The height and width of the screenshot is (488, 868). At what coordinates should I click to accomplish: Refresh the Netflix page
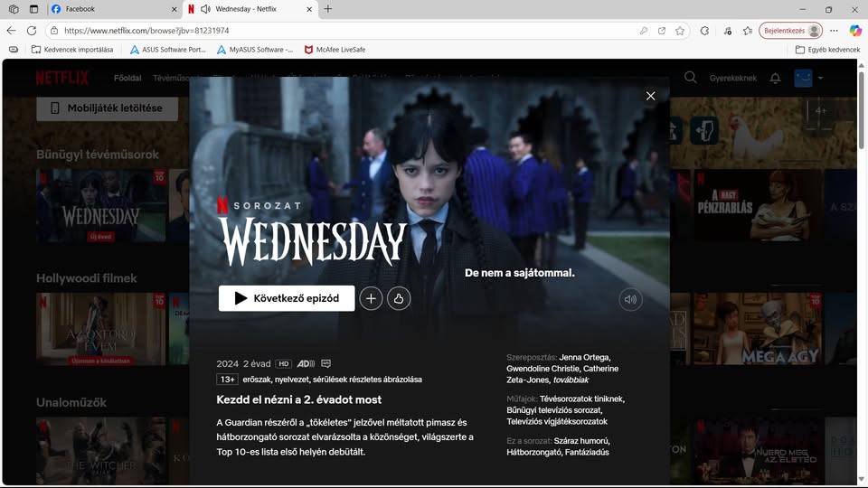click(32, 31)
